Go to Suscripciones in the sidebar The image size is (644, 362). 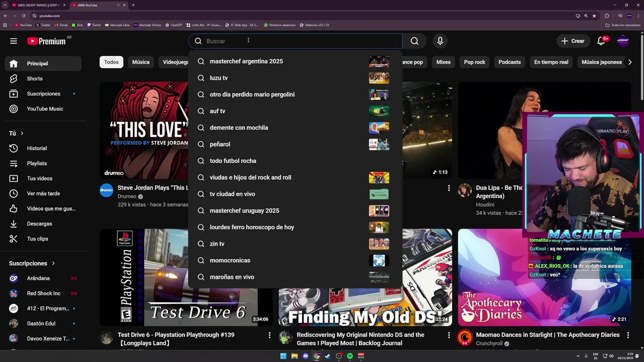click(43, 94)
